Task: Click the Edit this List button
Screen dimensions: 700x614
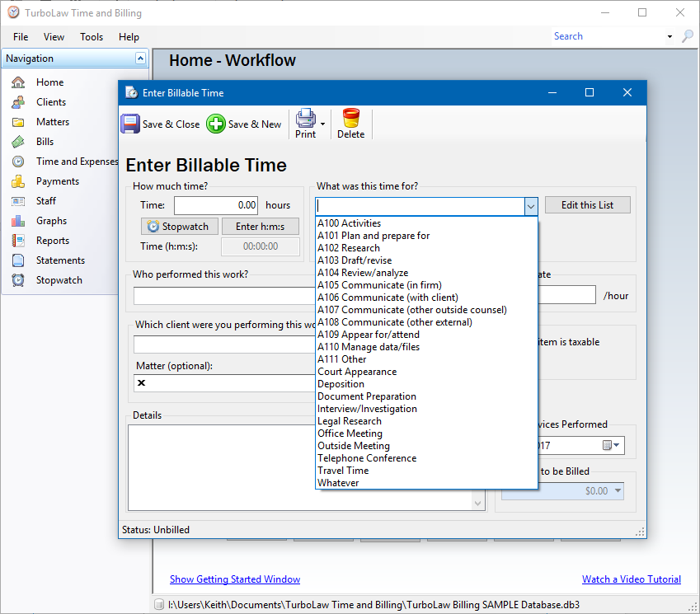Action: (588, 205)
